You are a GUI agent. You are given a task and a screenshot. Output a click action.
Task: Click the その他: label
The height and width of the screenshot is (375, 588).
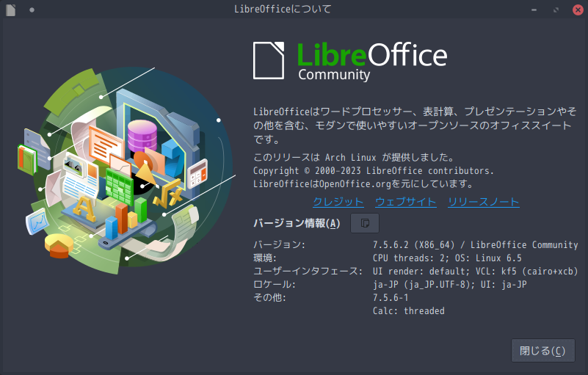269,298
